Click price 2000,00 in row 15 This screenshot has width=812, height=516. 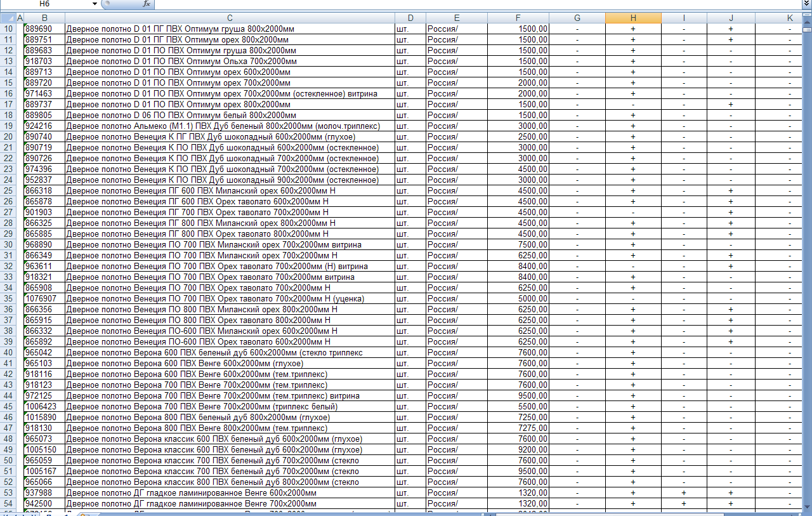point(518,83)
